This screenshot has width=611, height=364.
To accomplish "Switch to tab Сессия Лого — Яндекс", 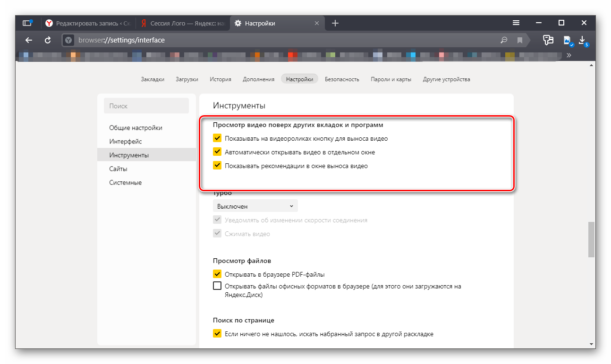I will pos(183,23).
